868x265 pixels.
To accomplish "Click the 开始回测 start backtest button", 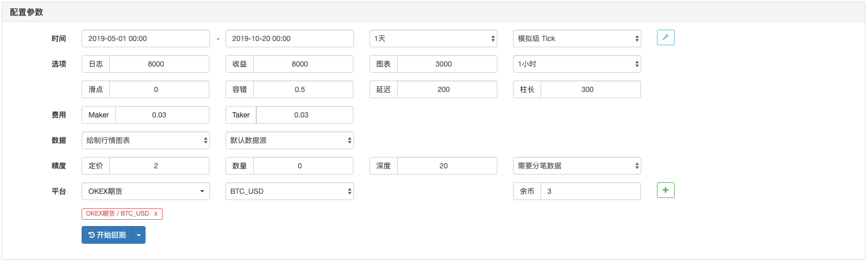I will (x=107, y=235).
